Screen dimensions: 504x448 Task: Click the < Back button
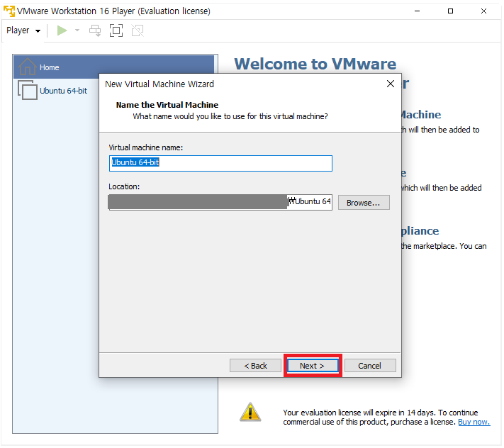[255, 366]
